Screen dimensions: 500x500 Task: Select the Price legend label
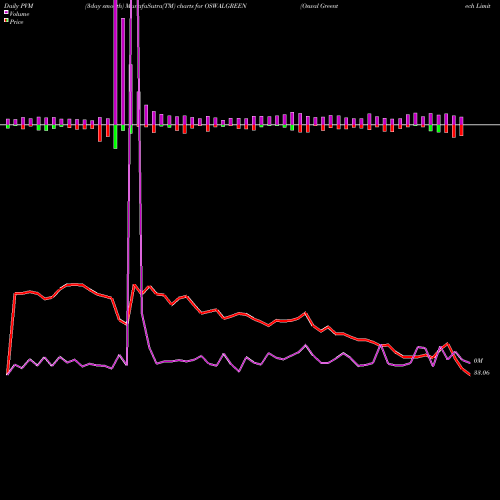16,22
